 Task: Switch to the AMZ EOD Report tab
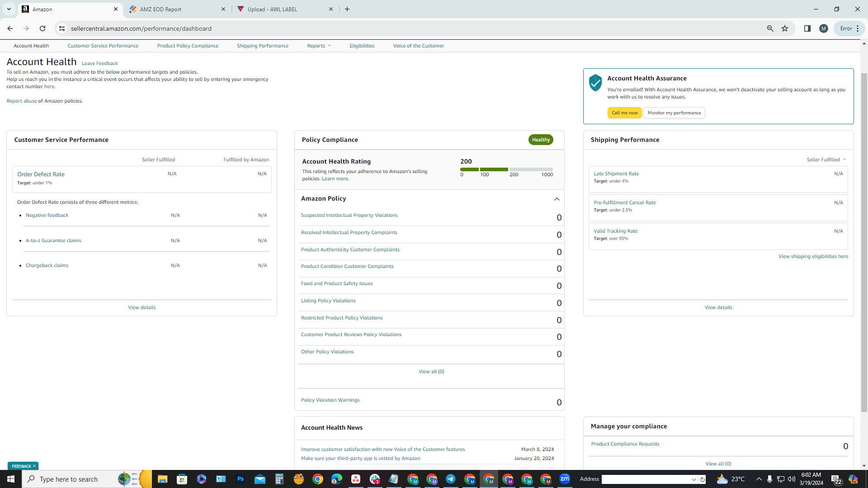(177, 9)
